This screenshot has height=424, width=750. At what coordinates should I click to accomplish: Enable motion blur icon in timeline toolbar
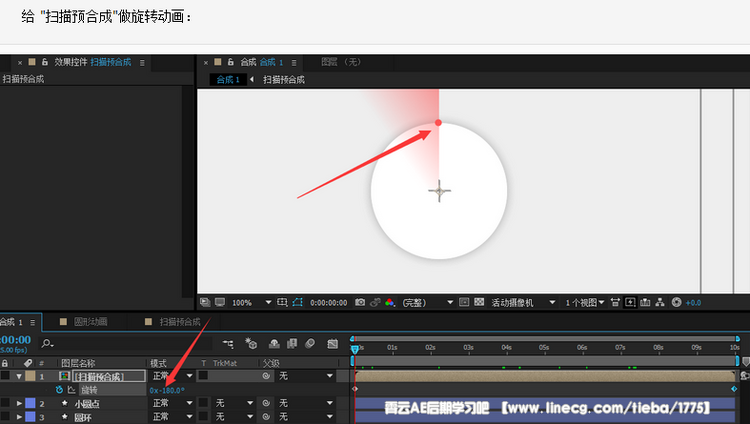point(310,343)
